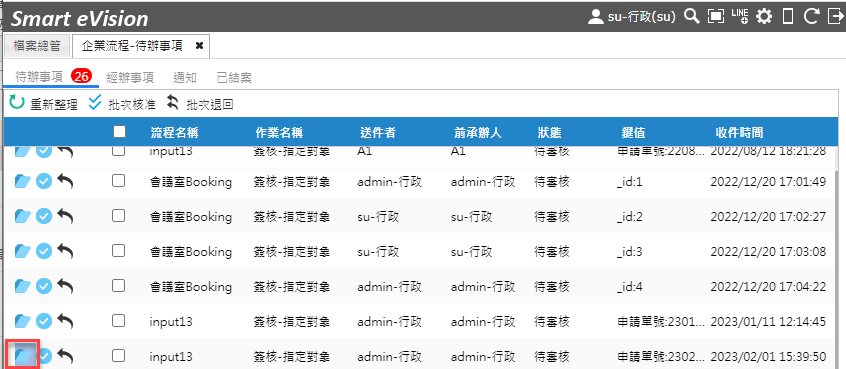Sort by the 作業名稱 column header
This screenshot has width=846, height=369.
click(x=279, y=132)
